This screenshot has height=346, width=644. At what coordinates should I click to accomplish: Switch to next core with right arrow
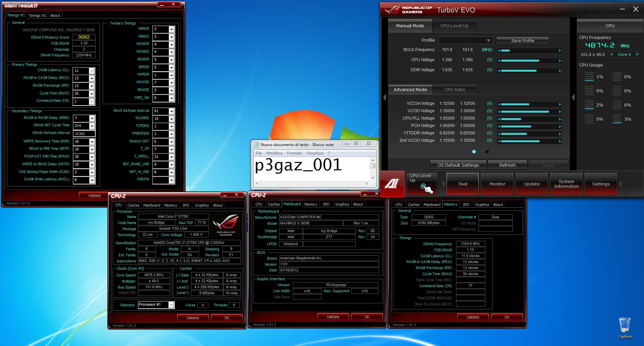637,54
